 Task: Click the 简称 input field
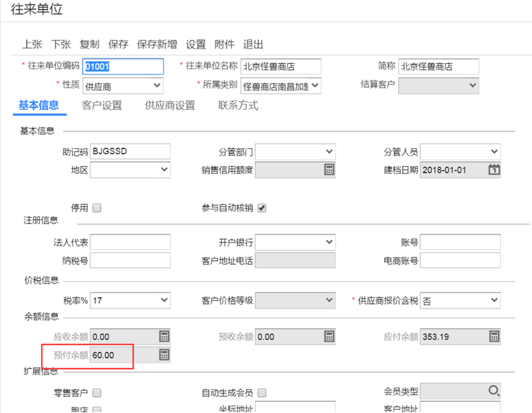439,67
